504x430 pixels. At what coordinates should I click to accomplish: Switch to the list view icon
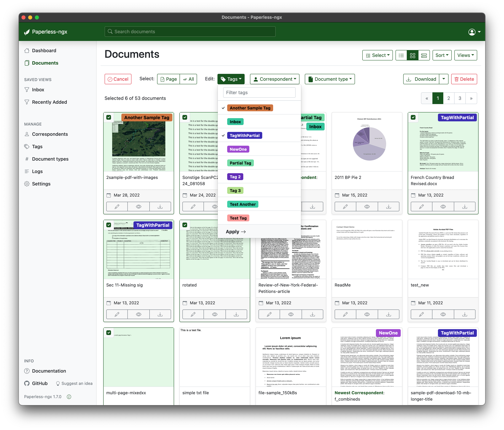point(401,56)
